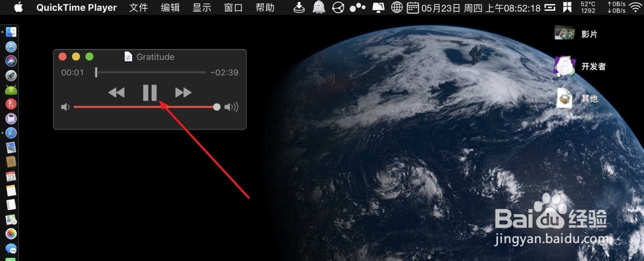Image resolution: width=644 pixels, height=261 pixels.
Task: Click the elapsed time 00:01 label
Action: (72, 73)
